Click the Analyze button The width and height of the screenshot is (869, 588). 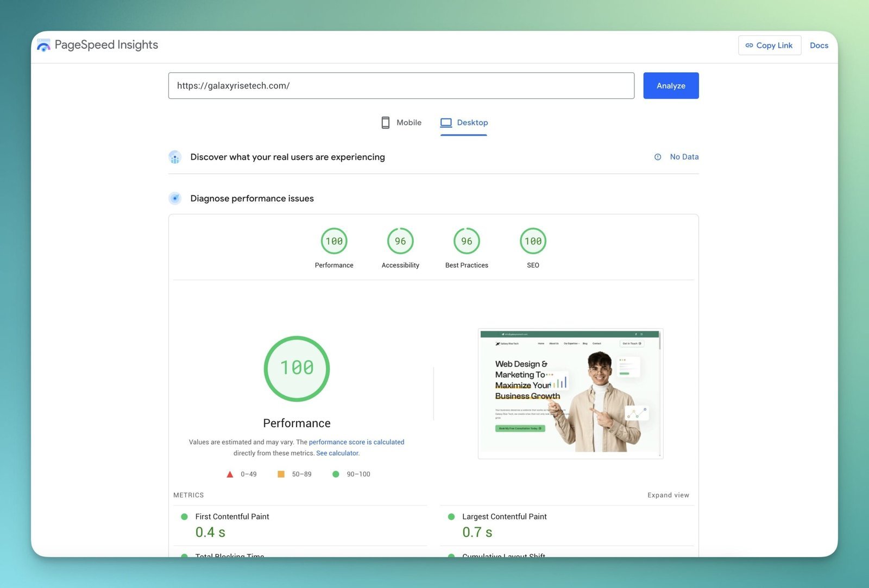tap(671, 85)
